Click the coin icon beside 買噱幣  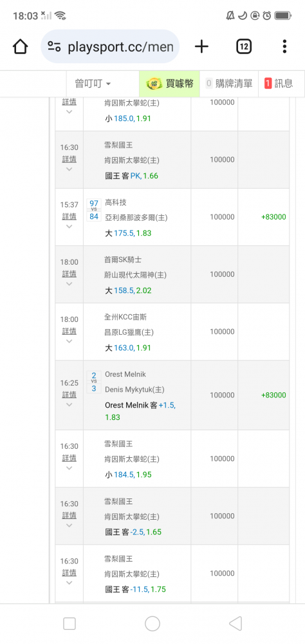tap(154, 84)
